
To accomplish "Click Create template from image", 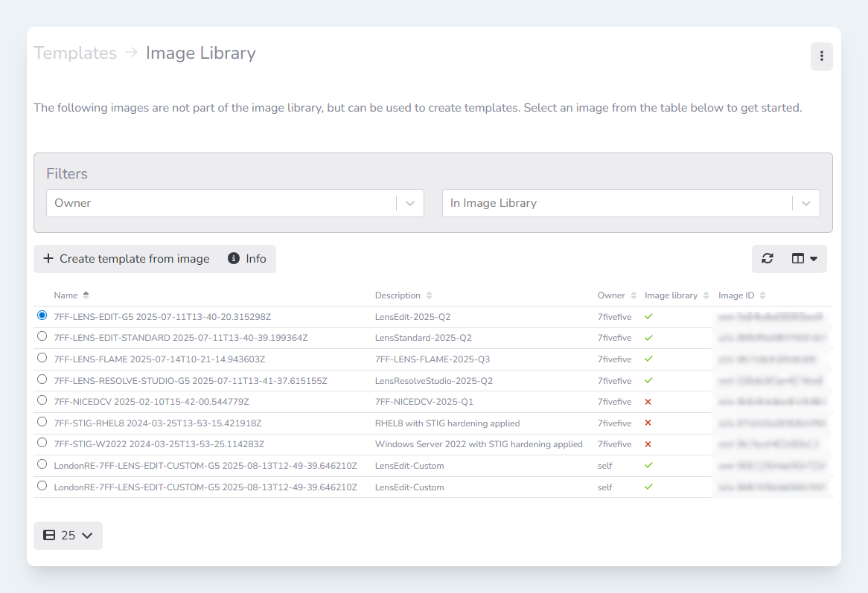I will pyautogui.click(x=127, y=259).
